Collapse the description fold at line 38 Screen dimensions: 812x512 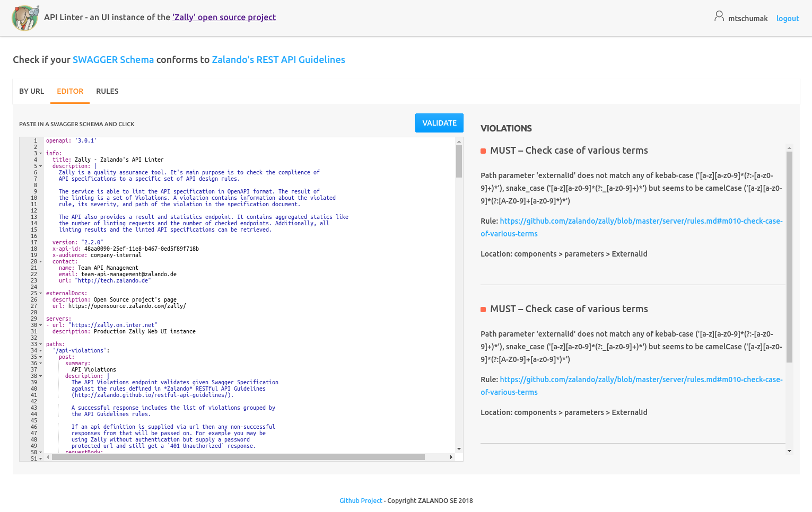40,376
